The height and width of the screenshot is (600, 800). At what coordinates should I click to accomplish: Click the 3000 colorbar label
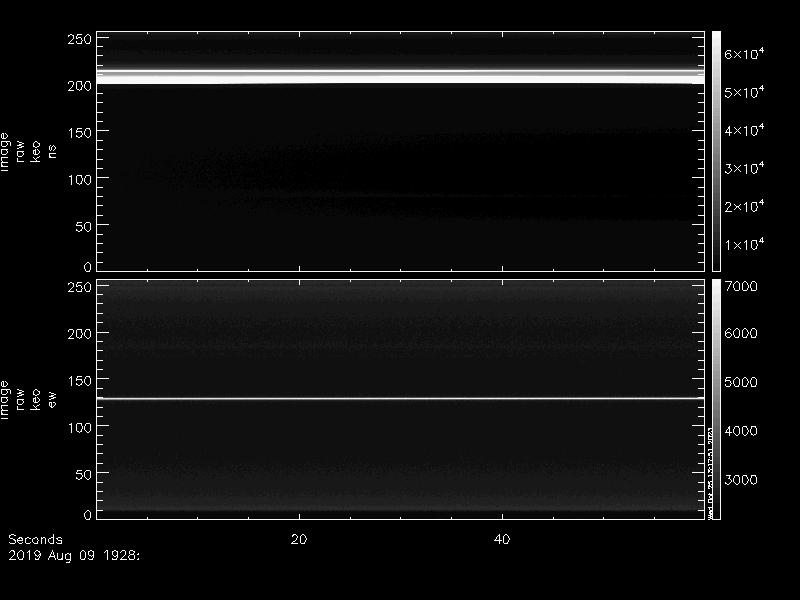(x=741, y=480)
